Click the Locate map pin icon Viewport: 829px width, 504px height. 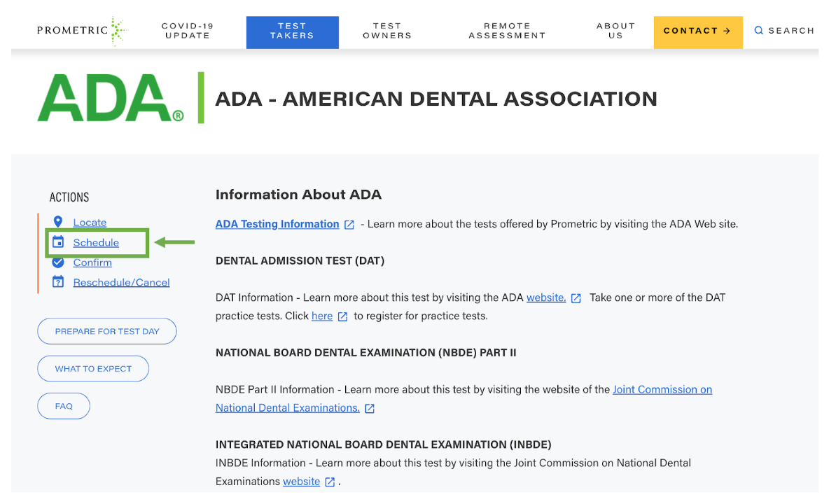(58, 222)
